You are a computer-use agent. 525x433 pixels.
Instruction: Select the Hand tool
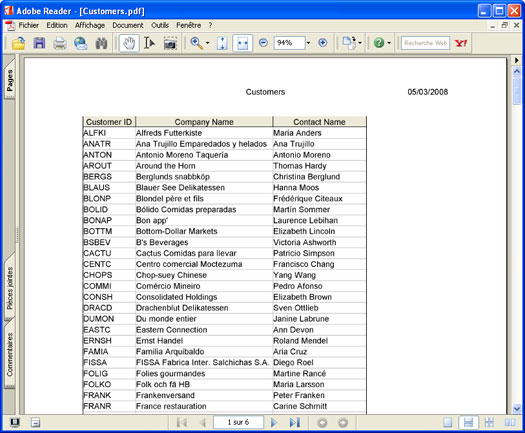129,43
